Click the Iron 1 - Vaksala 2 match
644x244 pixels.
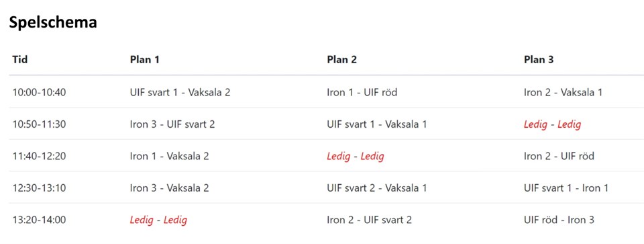pos(169,156)
